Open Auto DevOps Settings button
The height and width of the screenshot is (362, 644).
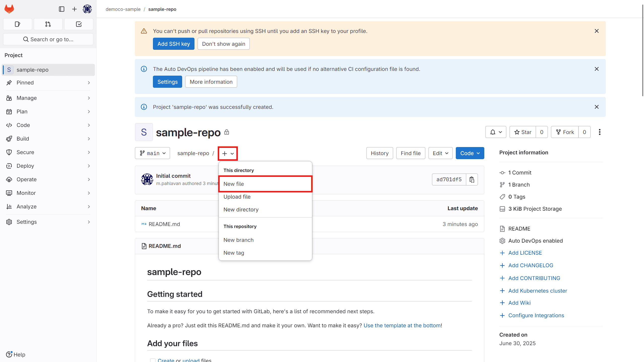[167, 82]
